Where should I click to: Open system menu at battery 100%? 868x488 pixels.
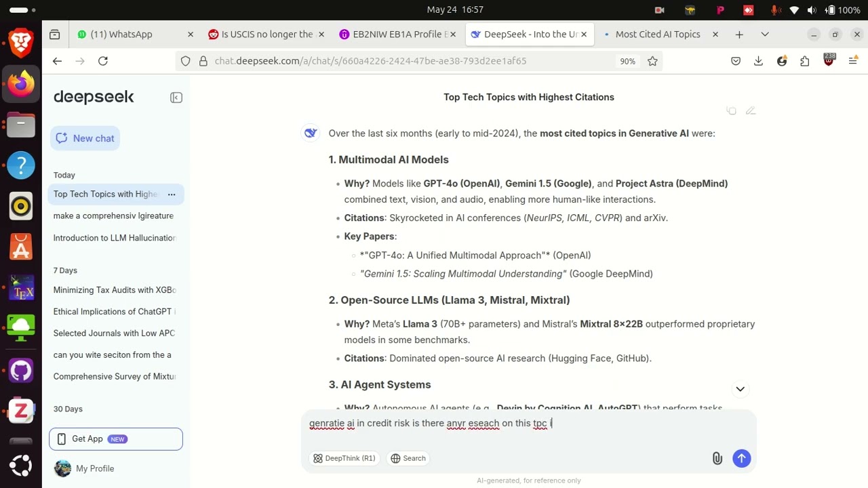click(842, 10)
